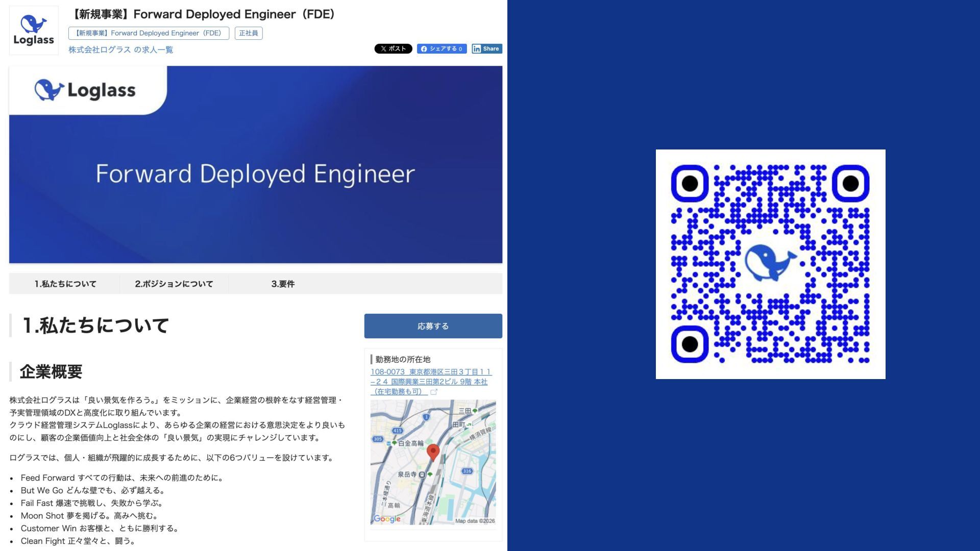Open the 108-0073 東京都港区三田 address link
Screen dimensions: 980x551
[x=431, y=382]
